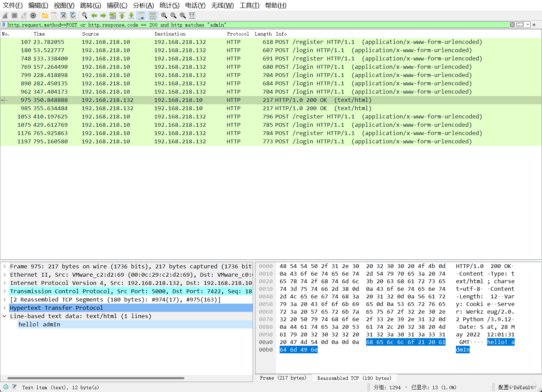Jump to the last packet
The width and height of the screenshot is (542, 392).
click(x=131, y=16)
